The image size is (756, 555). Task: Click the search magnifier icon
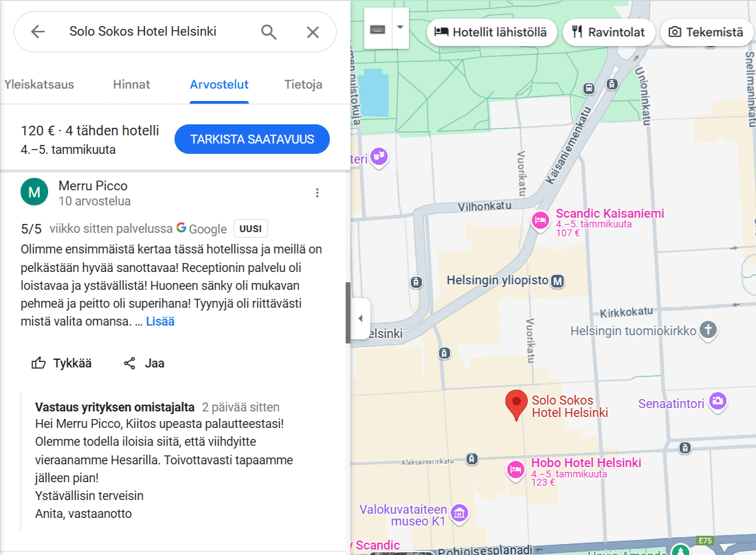pos(268,32)
